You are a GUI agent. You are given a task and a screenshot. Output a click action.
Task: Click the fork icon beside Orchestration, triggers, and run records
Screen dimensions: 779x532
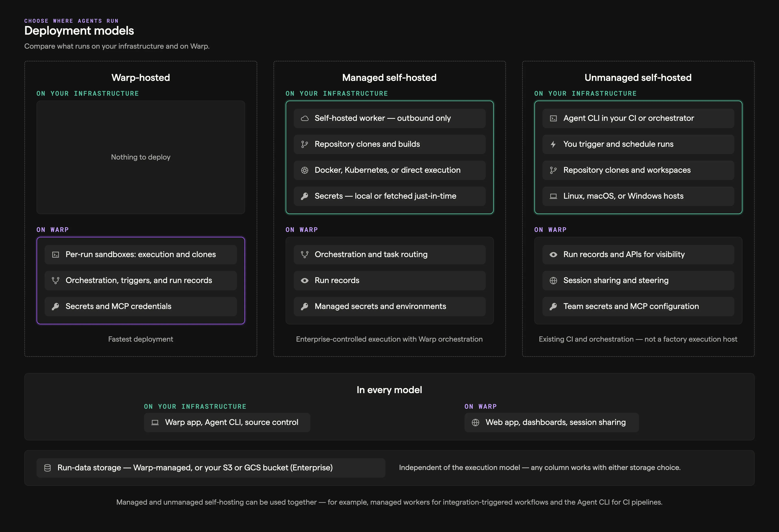(x=56, y=281)
